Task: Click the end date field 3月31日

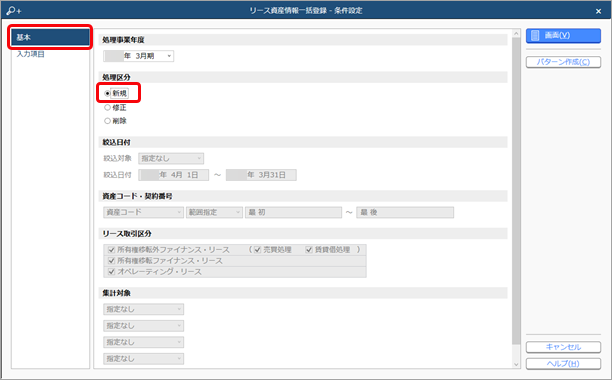Action: (x=261, y=175)
